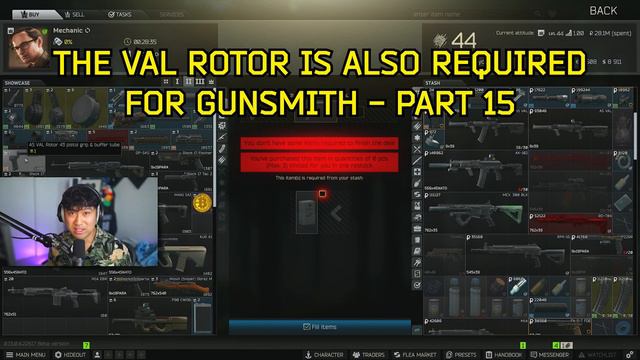640x360 pixels.
Task: Select showcase ammo category icon
Action: [222, 149]
